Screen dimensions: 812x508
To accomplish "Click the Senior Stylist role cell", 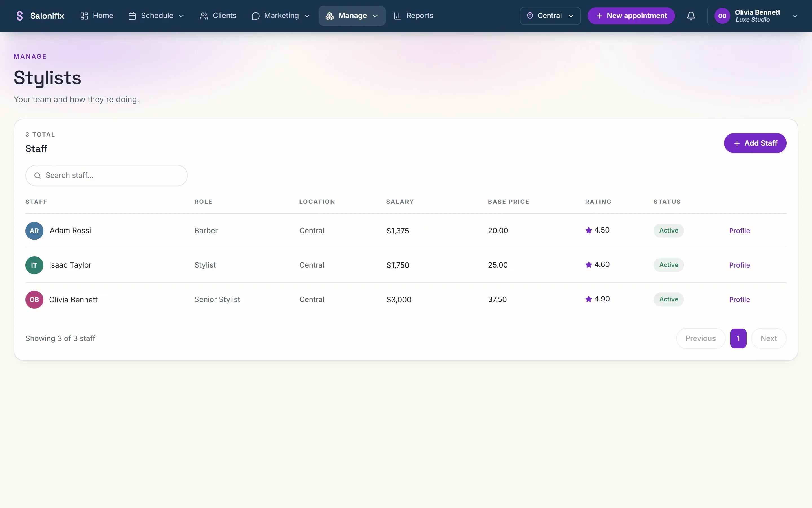I will coord(217,299).
